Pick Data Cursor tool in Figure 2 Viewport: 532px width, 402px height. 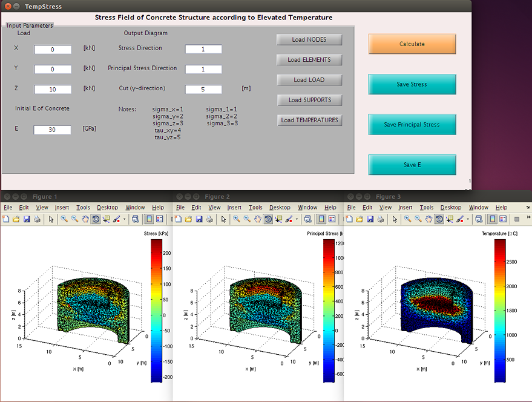278,219
